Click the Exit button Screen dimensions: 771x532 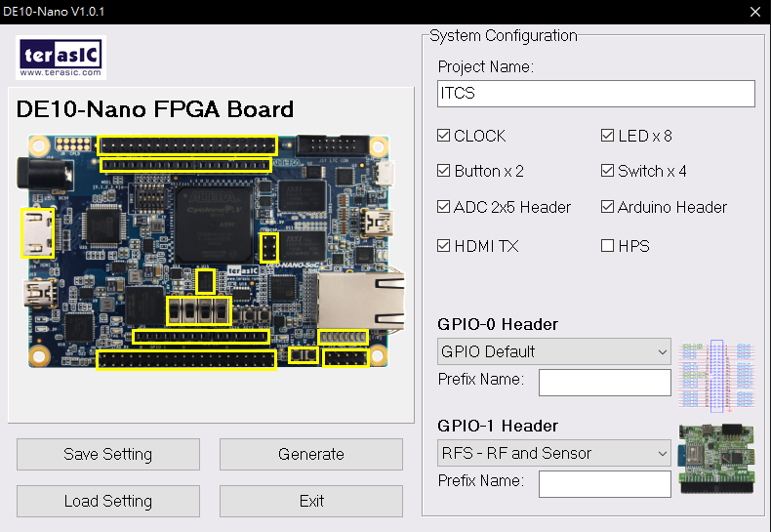click(311, 501)
